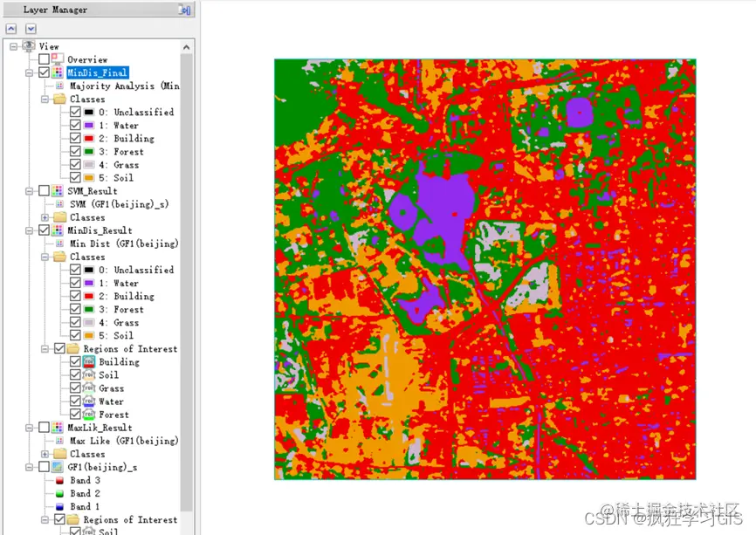
Task: Collapse the View tree node
Action: click(13, 47)
